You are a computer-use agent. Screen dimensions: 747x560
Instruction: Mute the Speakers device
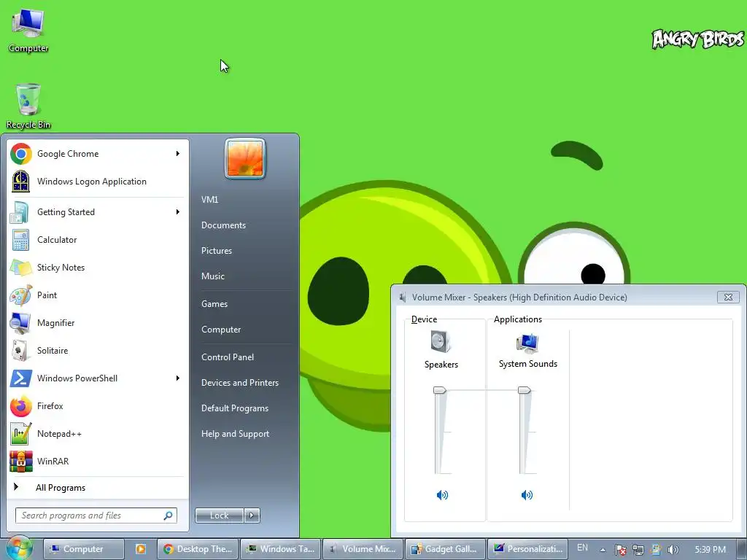[442, 495]
